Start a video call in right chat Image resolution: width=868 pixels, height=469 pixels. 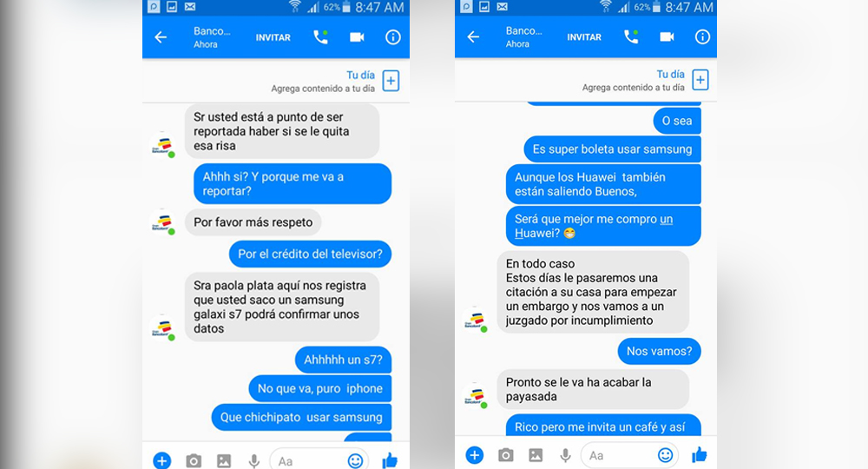pos(667,36)
